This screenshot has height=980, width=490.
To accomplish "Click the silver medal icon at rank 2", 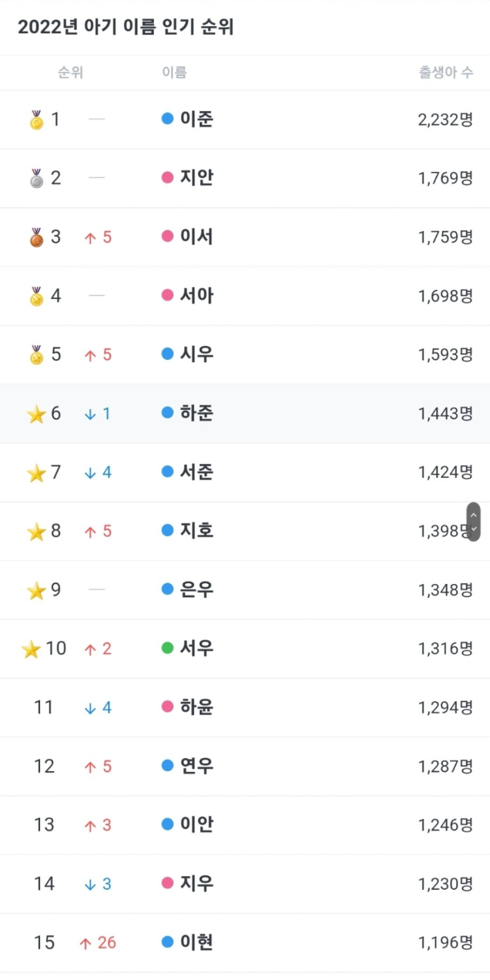I will point(36,179).
